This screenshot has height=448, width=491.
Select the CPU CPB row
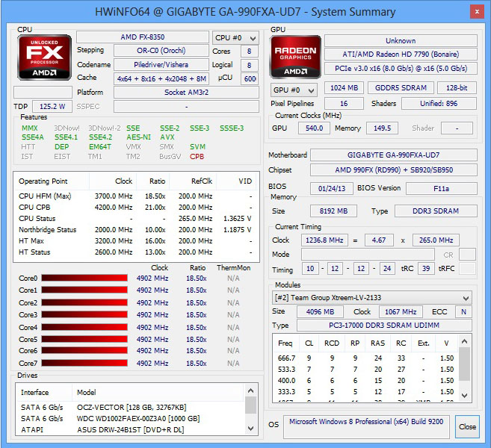point(136,207)
